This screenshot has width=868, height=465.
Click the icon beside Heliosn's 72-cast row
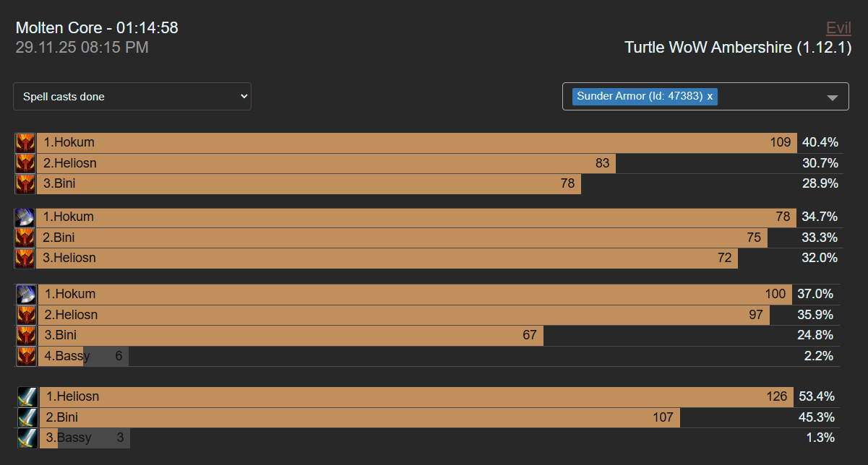[x=25, y=258]
